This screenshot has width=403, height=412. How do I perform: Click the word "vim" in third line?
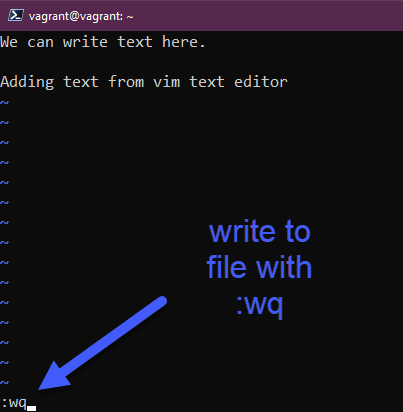pyautogui.click(x=167, y=82)
